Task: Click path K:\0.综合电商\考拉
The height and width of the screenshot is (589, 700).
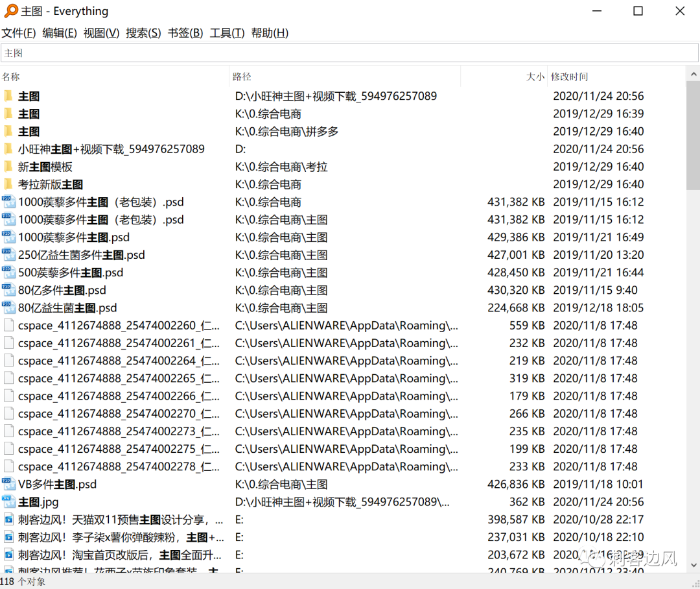Action: click(x=281, y=167)
